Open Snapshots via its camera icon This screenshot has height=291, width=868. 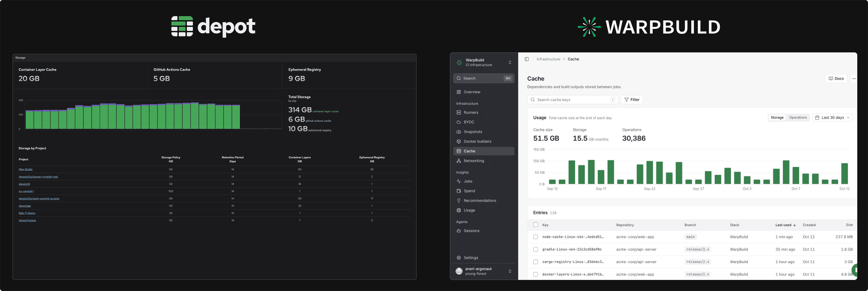point(459,132)
